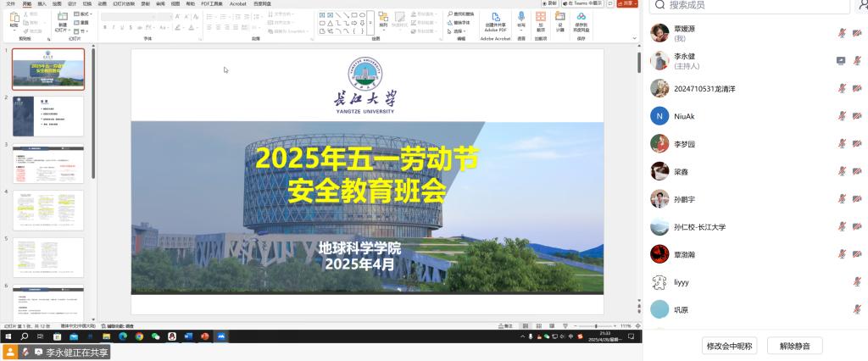Toggle the camera icon for 孙鹏宇
Viewport: 868px width, 361px height.
pos(857,199)
